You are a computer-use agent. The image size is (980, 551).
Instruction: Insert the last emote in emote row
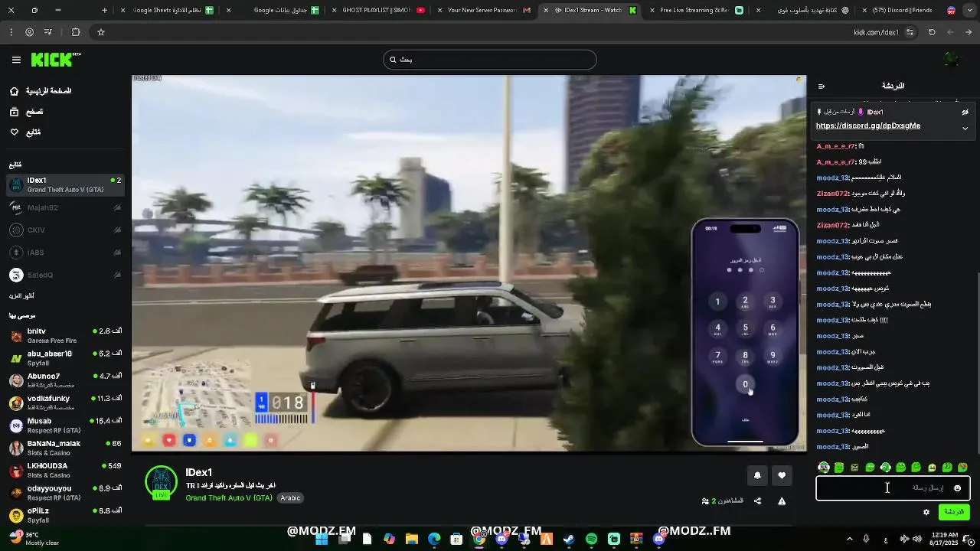[962, 467]
